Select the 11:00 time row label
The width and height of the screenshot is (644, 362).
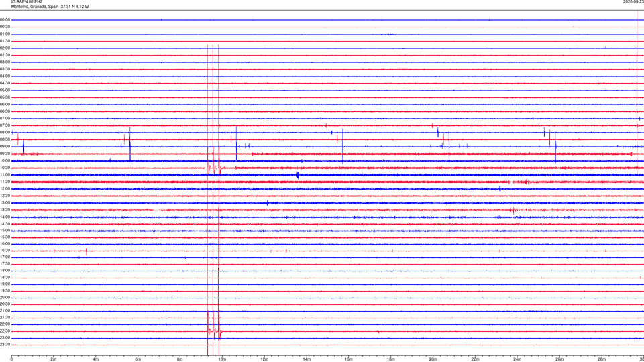click(x=5, y=174)
